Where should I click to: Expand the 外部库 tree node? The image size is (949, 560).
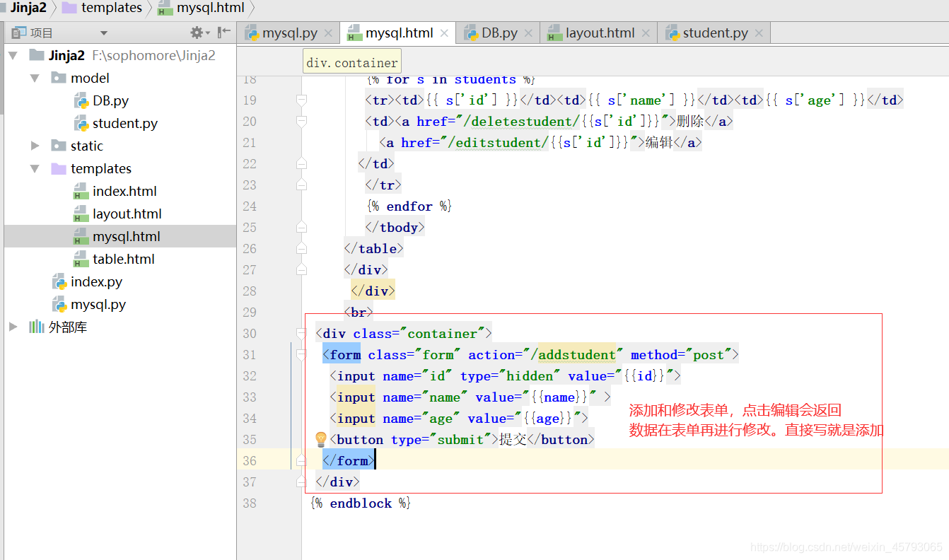click(12, 327)
